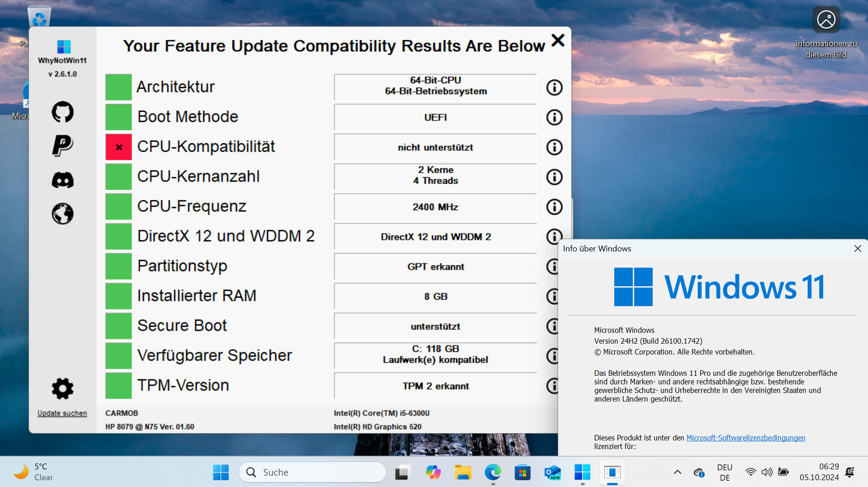Viewport: 868px width, 487px height.
Task: Select the 'nicht unterstützt' result box
Action: (x=435, y=147)
